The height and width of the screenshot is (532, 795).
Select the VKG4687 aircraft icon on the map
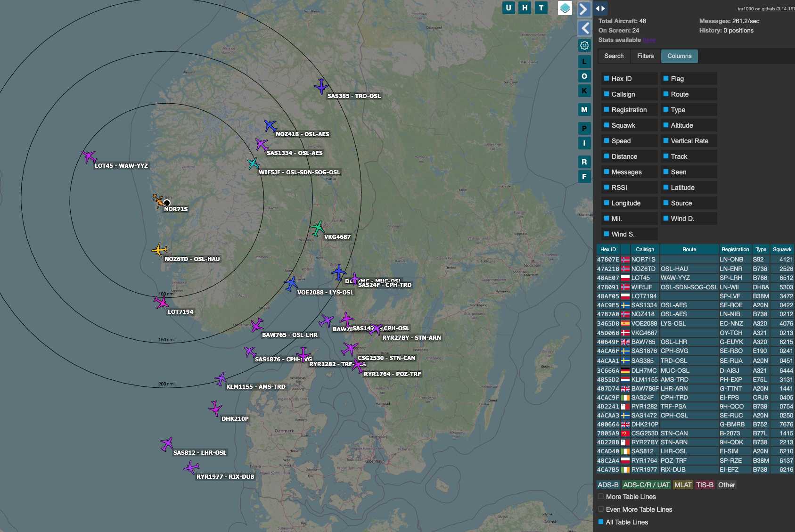pyautogui.click(x=318, y=228)
